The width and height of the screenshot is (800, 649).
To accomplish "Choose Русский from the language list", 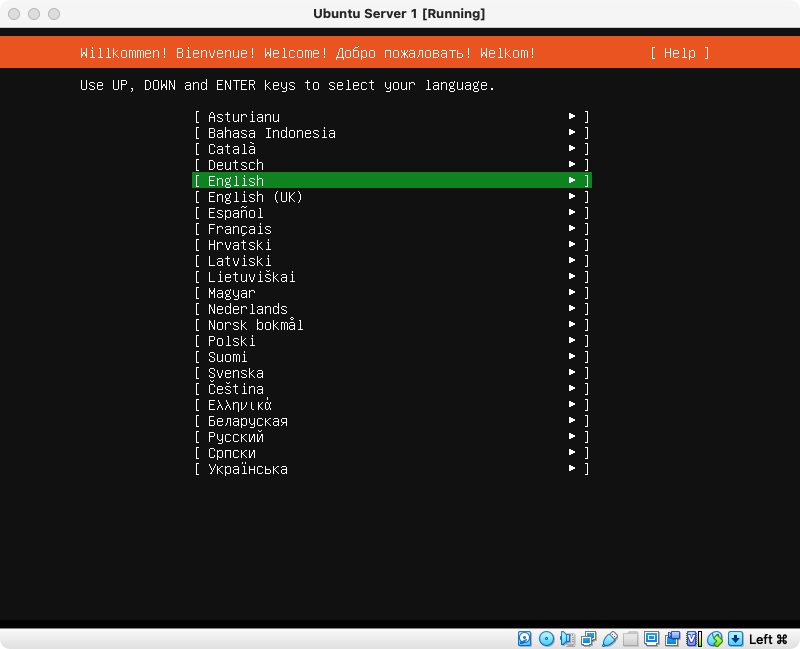I will (x=236, y=437).
